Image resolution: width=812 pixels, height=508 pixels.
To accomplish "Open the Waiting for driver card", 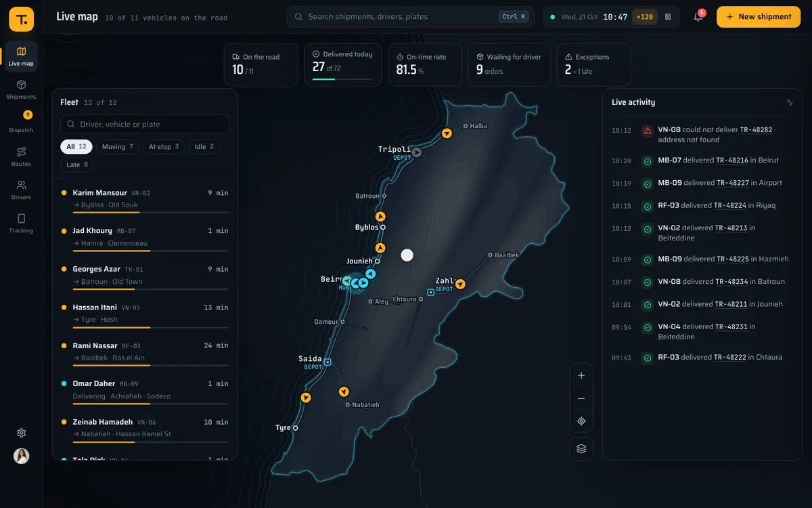I will point(509,65).
